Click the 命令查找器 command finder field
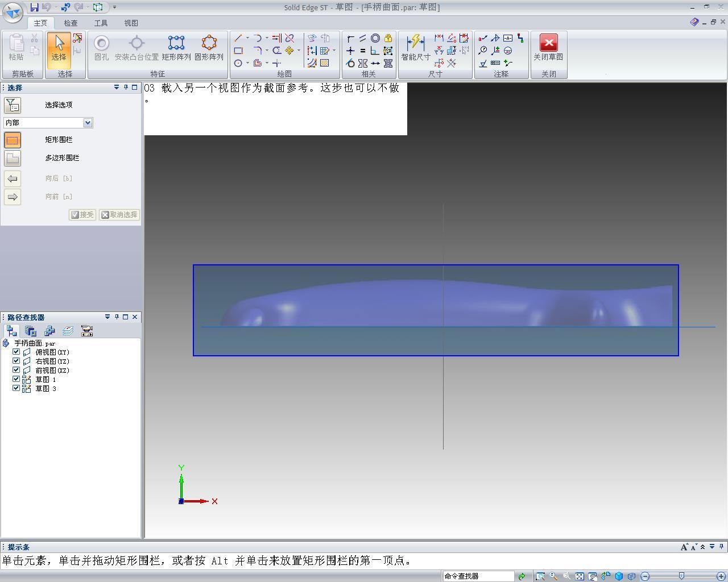 pyautogui.click(x=478, y=576)
